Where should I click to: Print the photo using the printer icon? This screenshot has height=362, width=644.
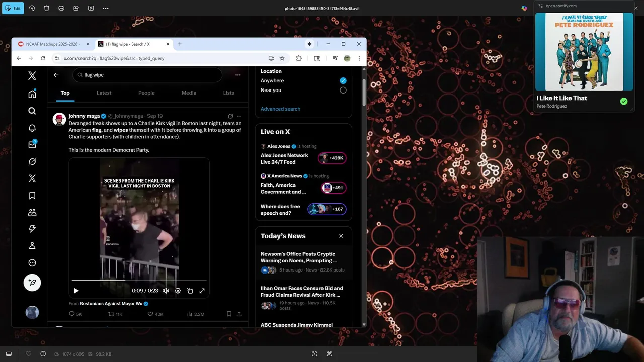[61, 8]
